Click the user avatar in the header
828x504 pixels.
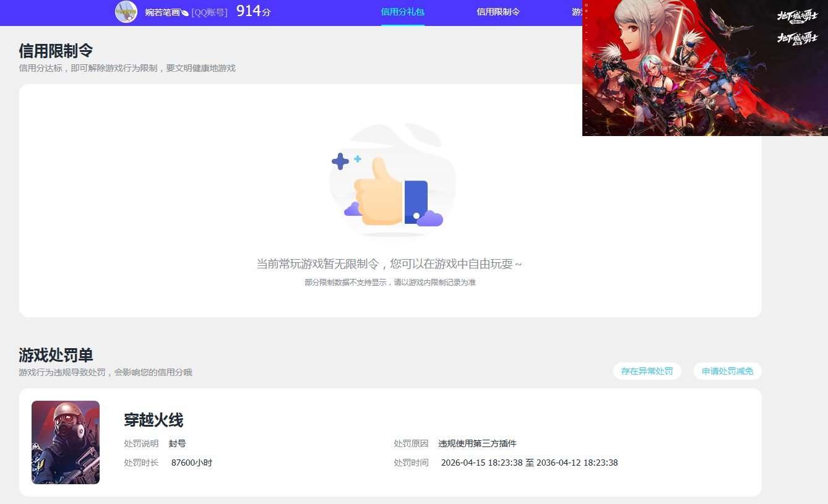(x=126, y=12)
